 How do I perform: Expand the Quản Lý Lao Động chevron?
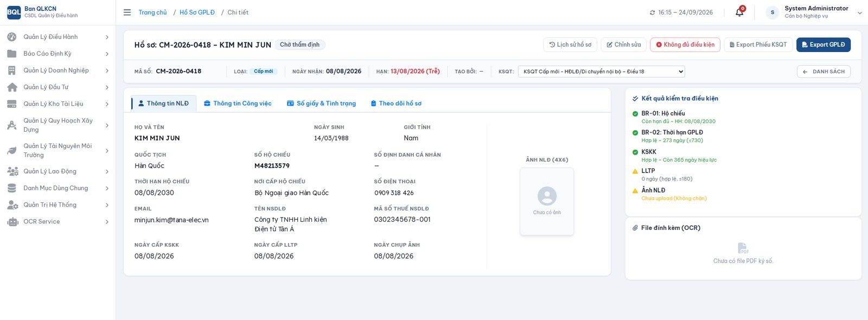(x=107, y=172)
